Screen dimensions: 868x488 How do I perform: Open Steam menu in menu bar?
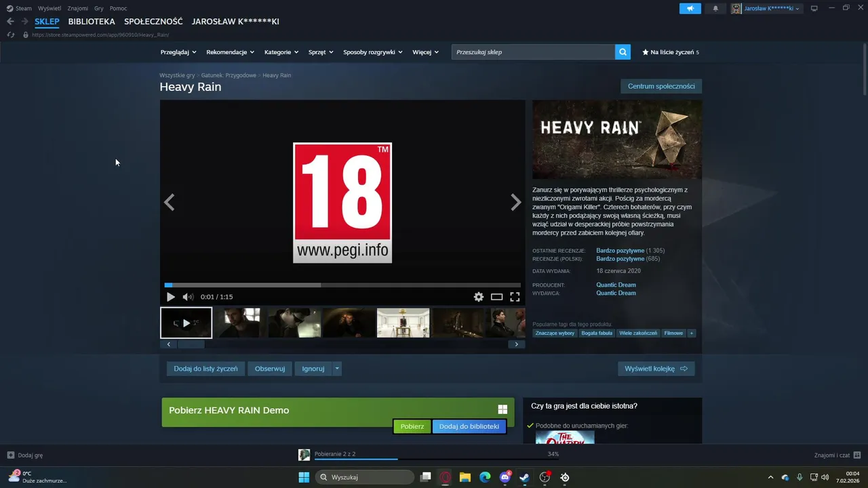pyautogui.click(x=19, y=8)
